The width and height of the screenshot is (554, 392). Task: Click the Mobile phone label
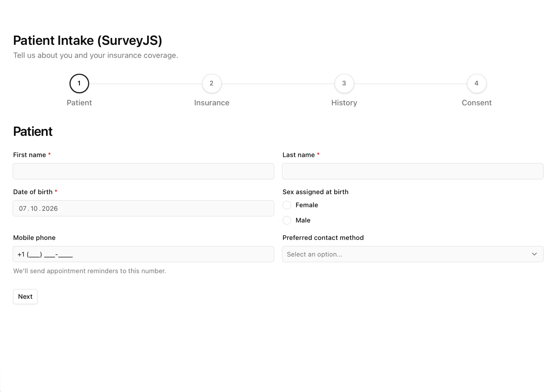[34, 237]
